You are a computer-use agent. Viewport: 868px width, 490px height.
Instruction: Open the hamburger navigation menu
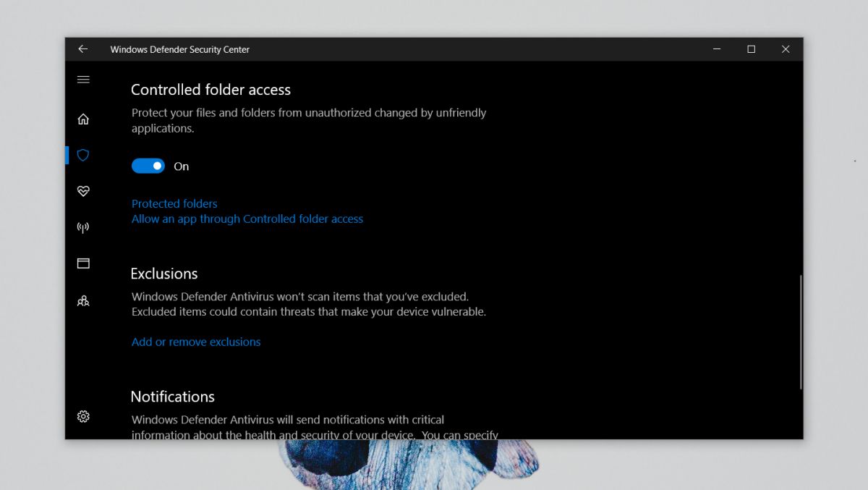pos(83,80)
